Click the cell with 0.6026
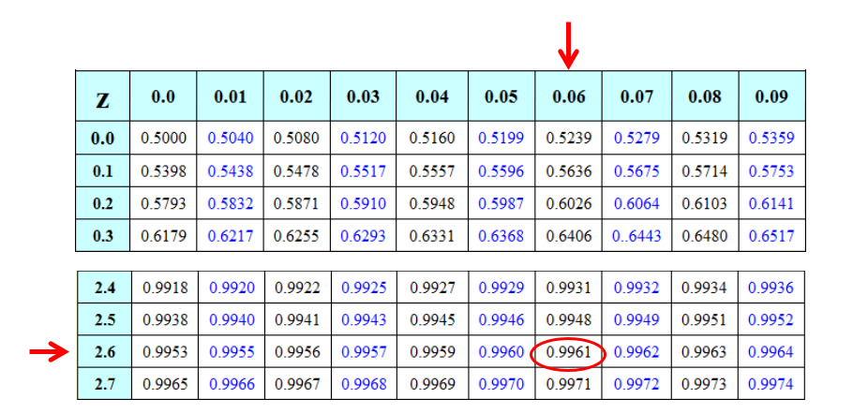The width and height of the screenshot is (868, 414). point(569,203)
